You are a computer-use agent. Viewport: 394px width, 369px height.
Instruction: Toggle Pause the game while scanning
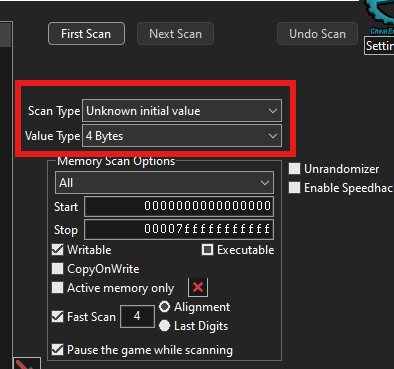(x=57, y=350)
